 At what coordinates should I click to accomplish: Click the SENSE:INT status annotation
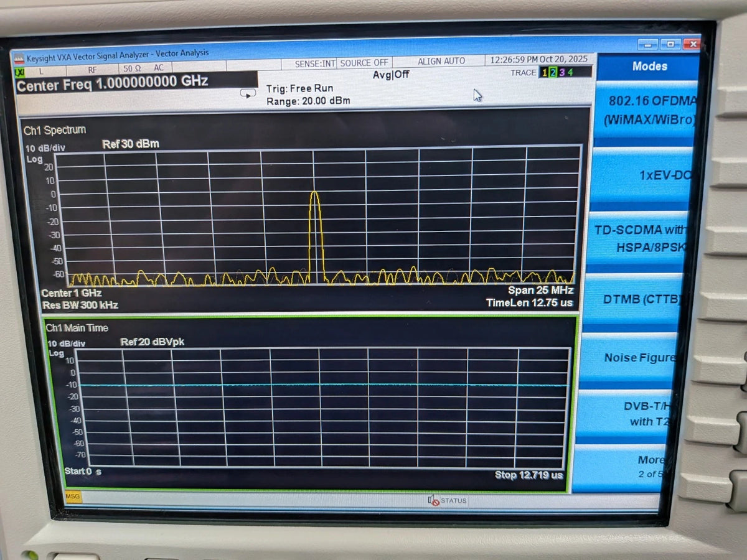(315, 63)
